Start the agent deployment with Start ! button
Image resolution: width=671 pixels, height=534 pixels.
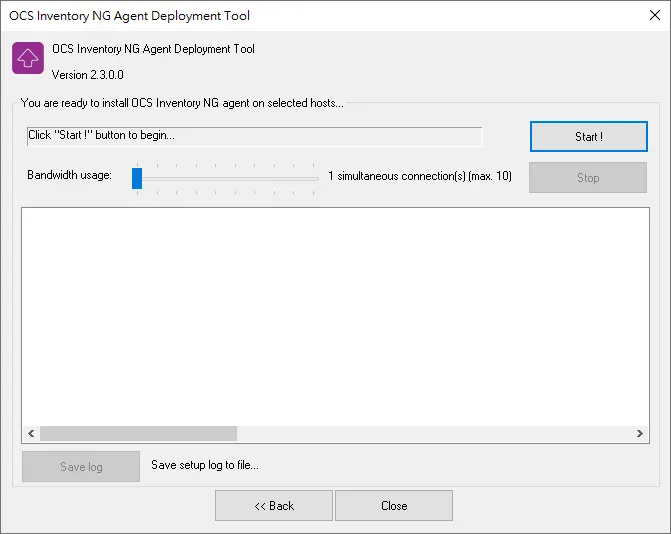pyautogui.click(x=588, y=136)
